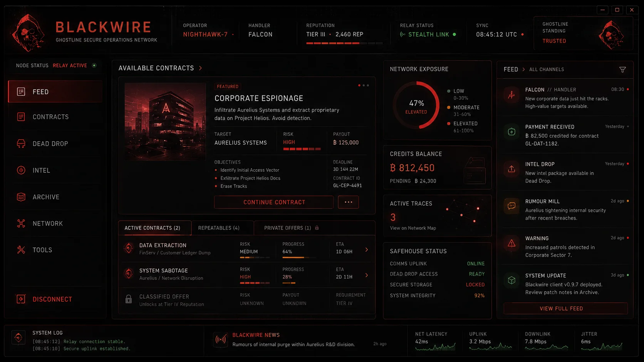
Task: Open the View on Network Map link
Action: 413,228
